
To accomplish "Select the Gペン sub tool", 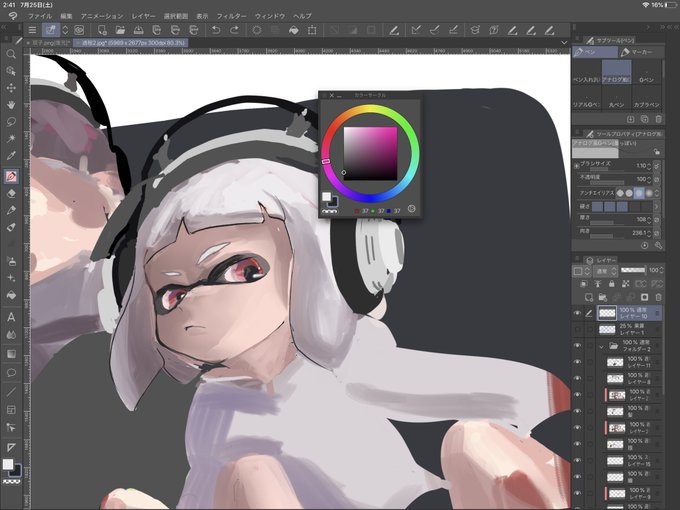I will pos(647,72).
